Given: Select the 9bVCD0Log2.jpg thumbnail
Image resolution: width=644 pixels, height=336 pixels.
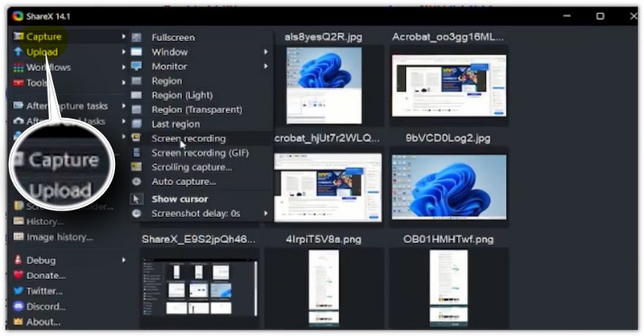Looking at the screenshot, I should click(x=449, y=187).
